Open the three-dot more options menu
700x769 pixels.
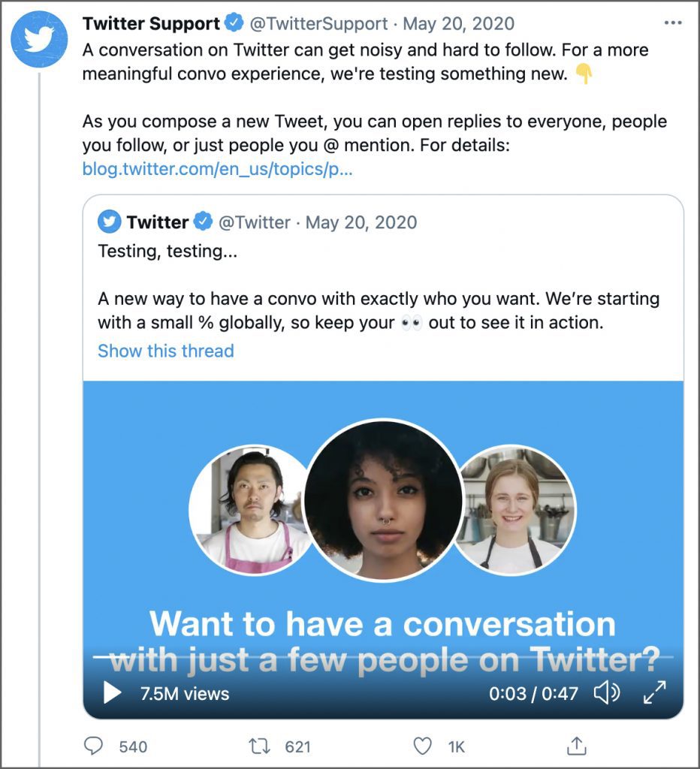672,23
